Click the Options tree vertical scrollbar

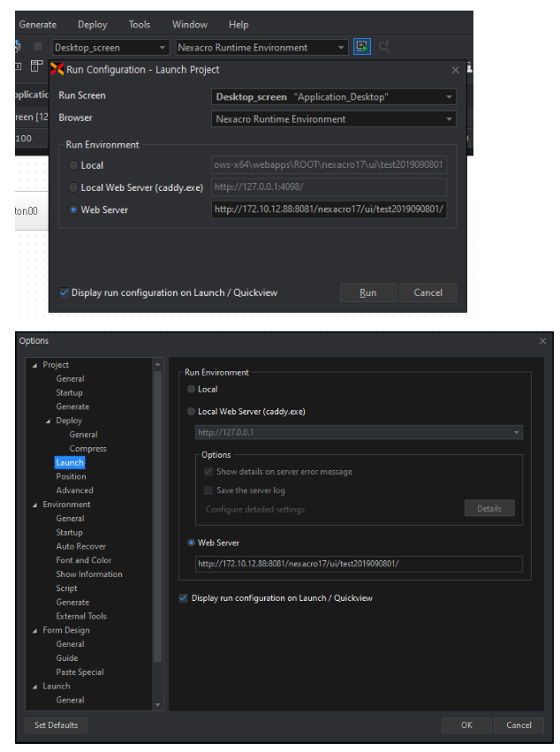coord(158,513)
